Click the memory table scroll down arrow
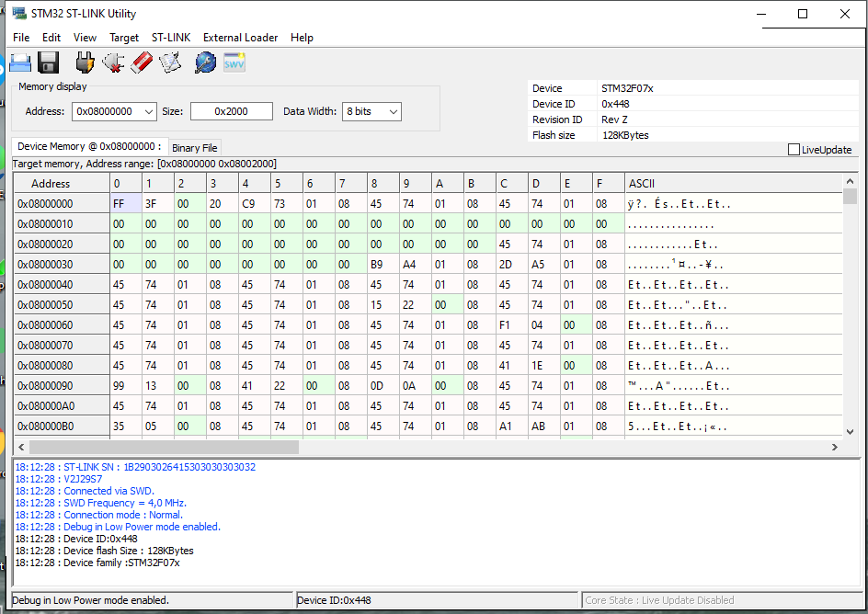 pyautogui.click(x=850, y=430)
